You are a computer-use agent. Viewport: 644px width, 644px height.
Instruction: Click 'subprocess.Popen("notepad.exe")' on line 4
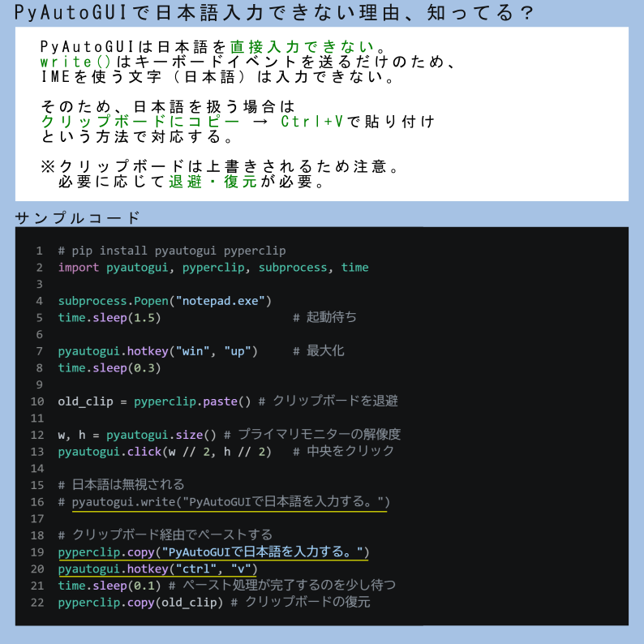coord(165,301)
